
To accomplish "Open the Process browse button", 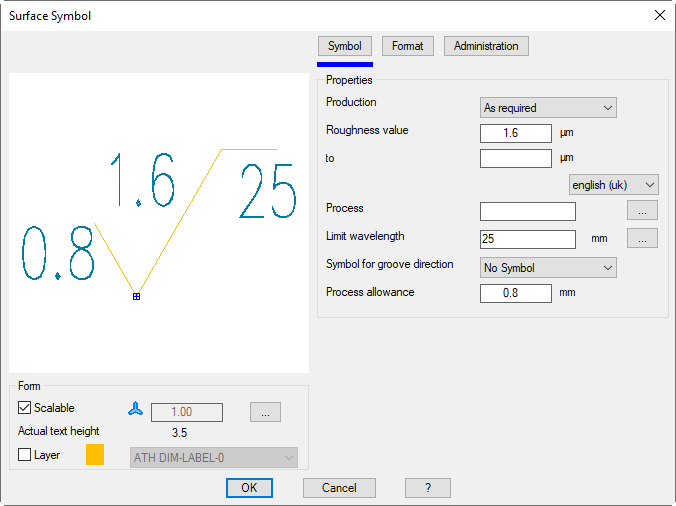I will [x=642, y=211].
